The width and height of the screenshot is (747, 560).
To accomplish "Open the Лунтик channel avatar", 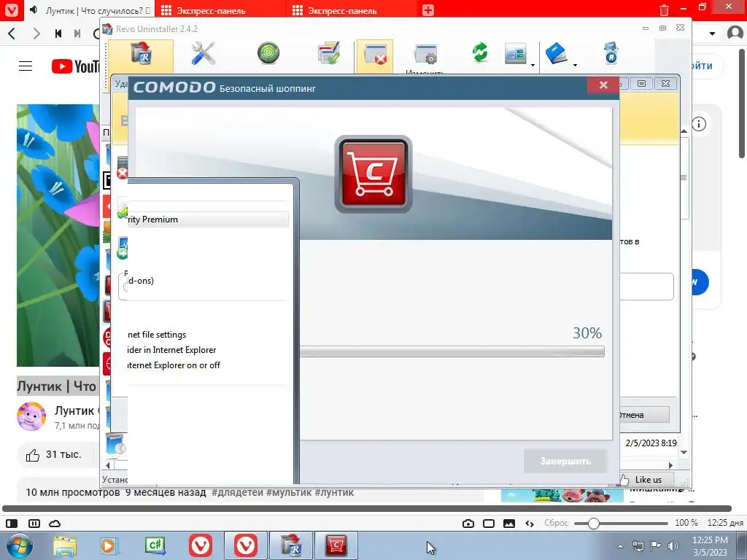I will click(x=31, y=416).
